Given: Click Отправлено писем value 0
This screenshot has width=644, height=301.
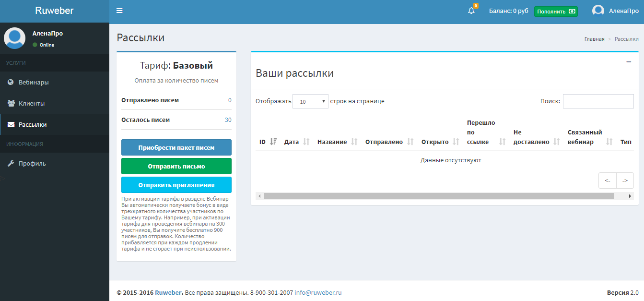Looking at the screenshot, I should pos(230,100).
